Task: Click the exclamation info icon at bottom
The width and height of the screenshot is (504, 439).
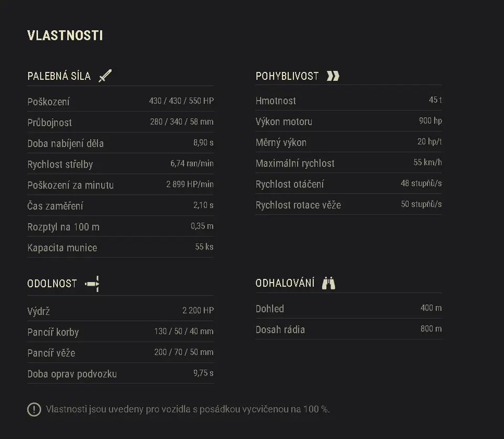Action: (34, 409)
